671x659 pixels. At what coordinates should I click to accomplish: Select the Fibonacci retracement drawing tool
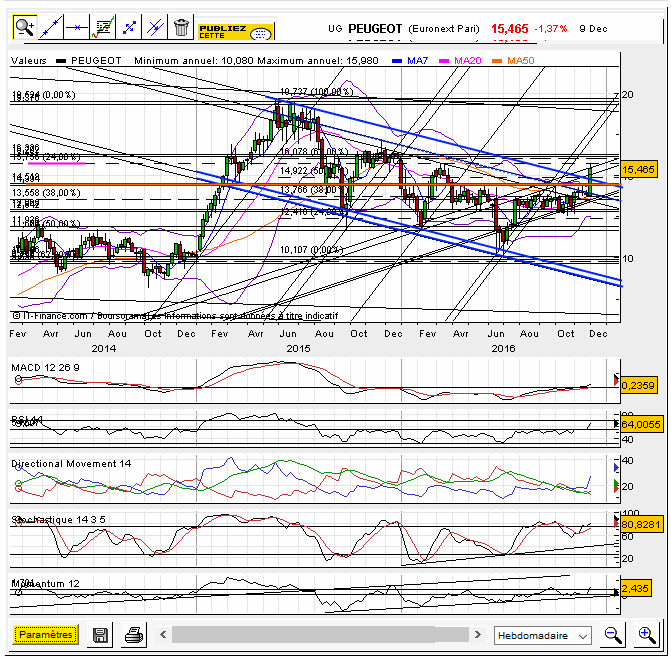pos(129,27)
